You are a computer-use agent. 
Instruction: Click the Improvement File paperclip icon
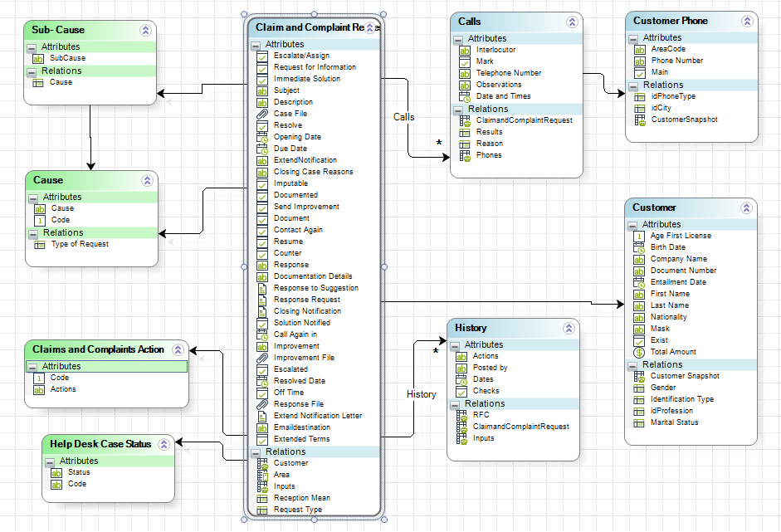[x=262, y=359]
